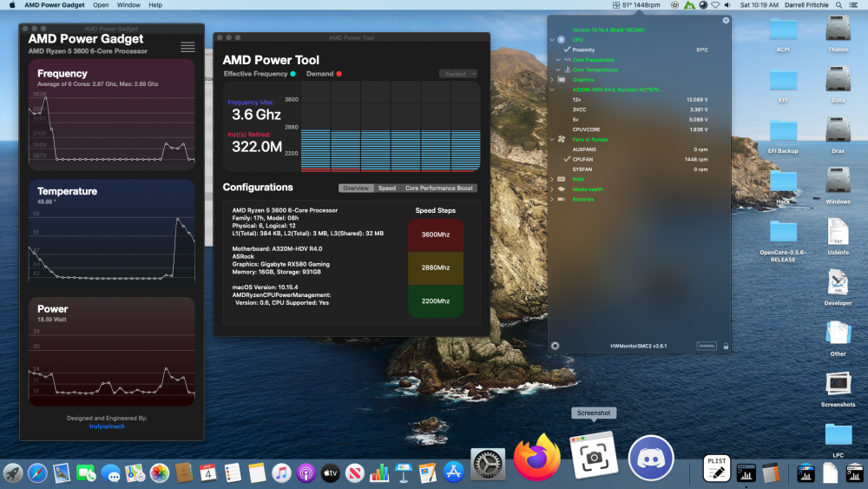The image size is (868, 489).
Task: Click the Temperature graph card
Action: coord(111,231)
